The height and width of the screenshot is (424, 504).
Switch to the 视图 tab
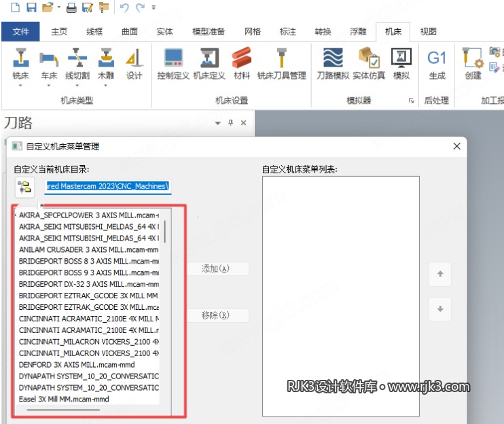[428, 31]
